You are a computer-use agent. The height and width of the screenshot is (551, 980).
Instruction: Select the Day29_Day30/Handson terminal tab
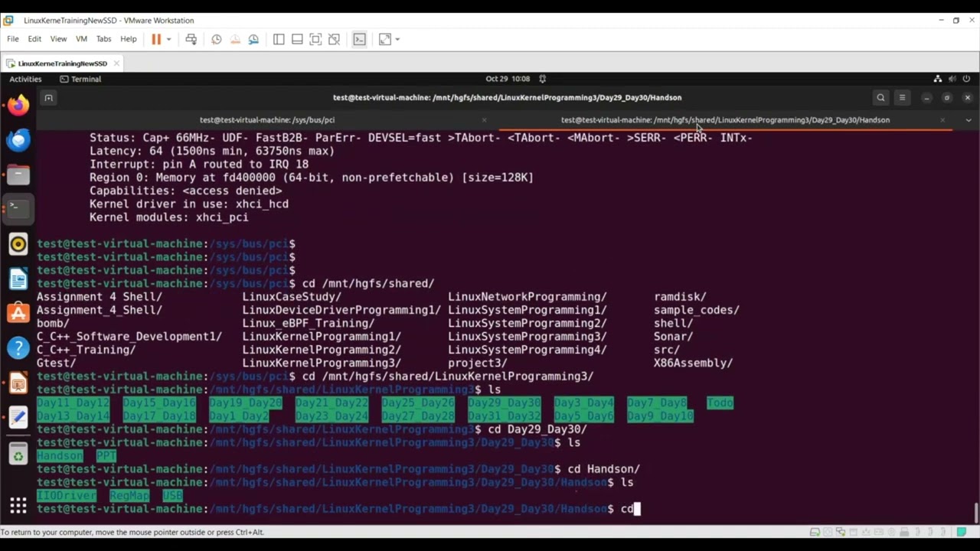(725, 120)
